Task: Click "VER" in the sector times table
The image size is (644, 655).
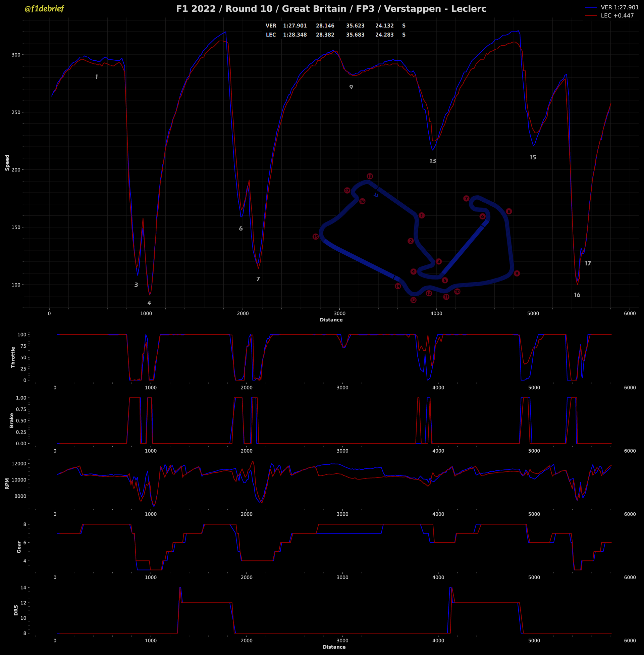Action: 271,26
